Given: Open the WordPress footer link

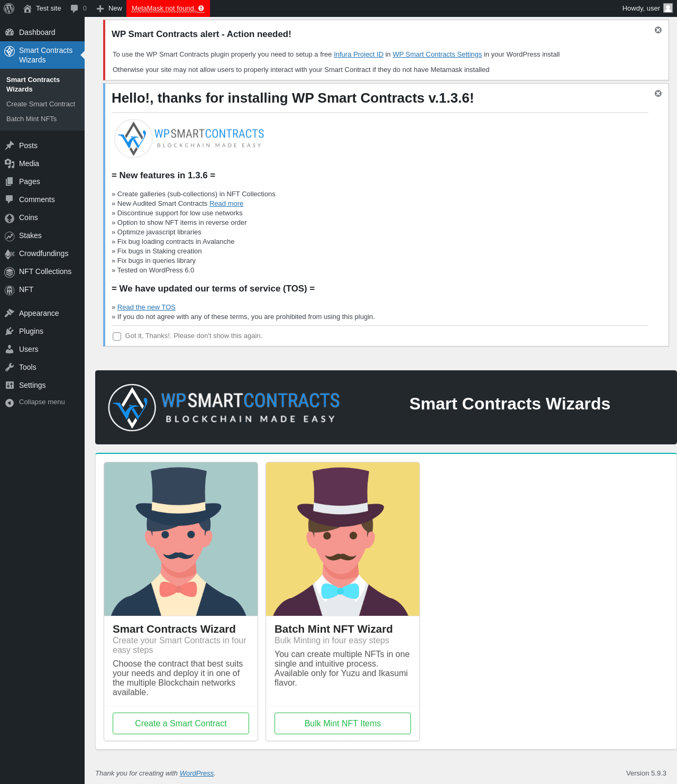Looking at the screenshot, I should [x=197, y=773].
